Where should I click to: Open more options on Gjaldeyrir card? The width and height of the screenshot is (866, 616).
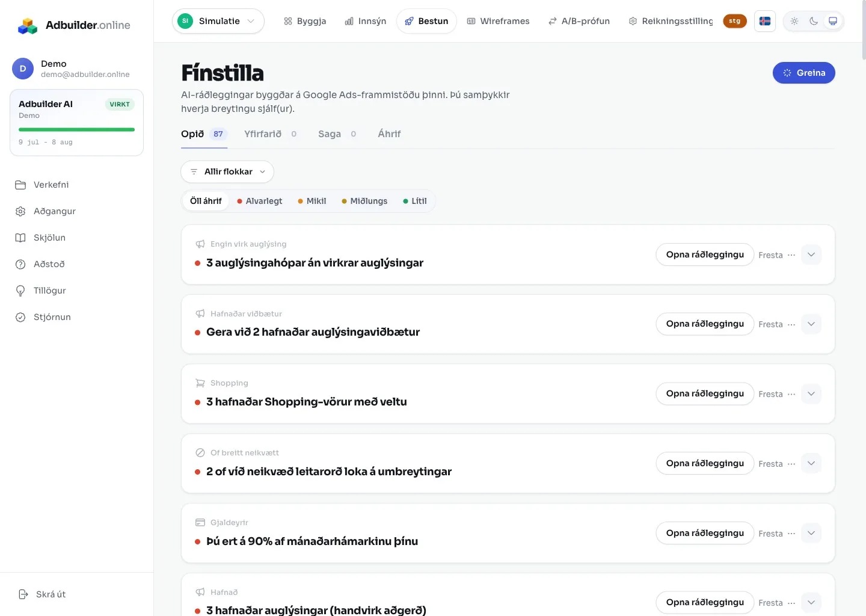[791, 534]
